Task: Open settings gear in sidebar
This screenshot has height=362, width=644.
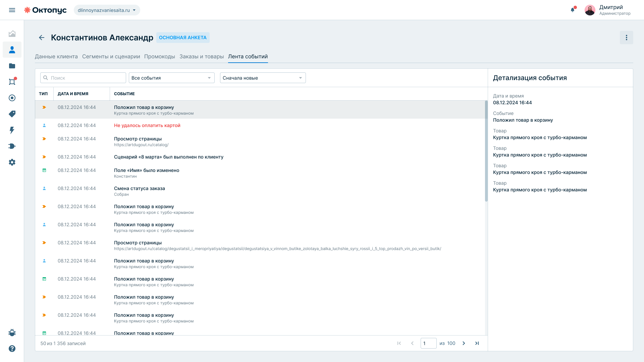Action: (12, 162)
